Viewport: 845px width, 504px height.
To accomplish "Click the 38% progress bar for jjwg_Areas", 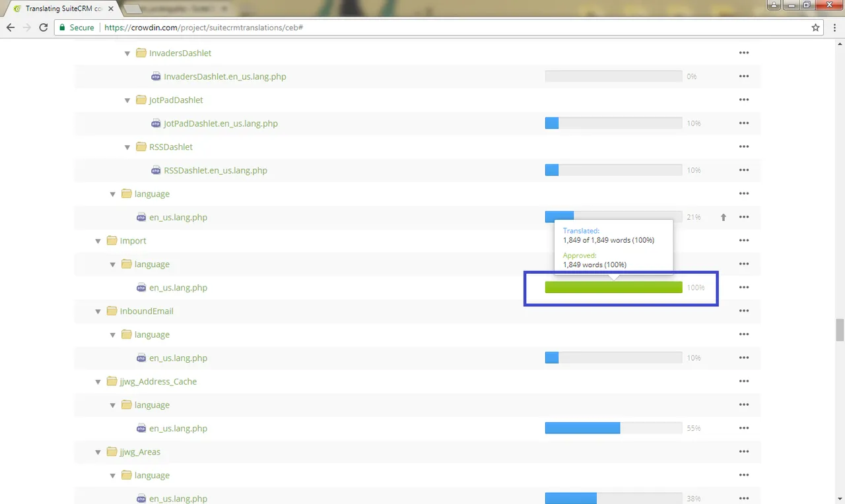I will point(613,499).
